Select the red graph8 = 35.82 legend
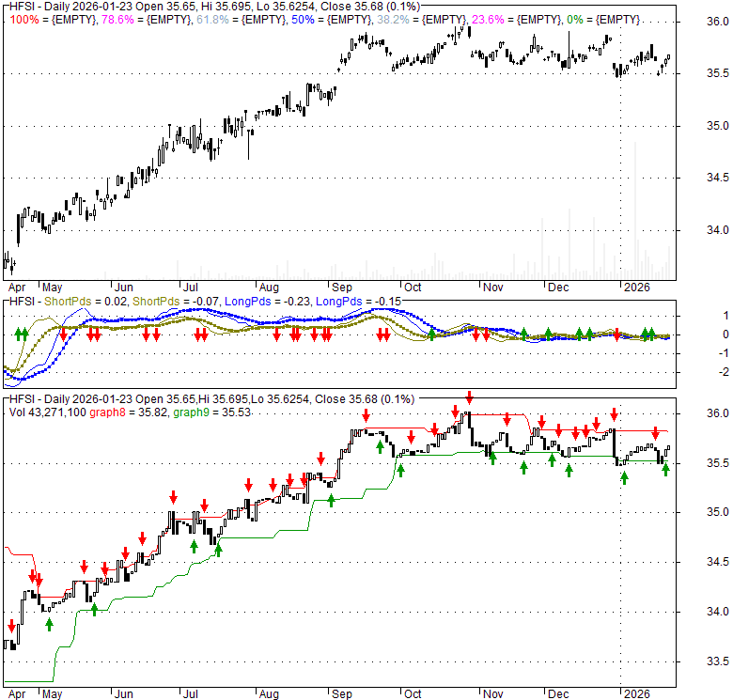The height and width of the screenshot is (700, 733). click(128, 412)
